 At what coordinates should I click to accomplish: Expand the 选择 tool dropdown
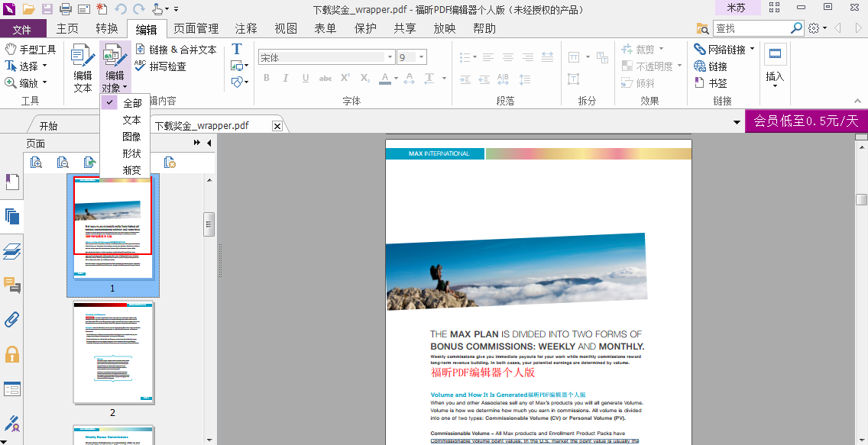pyautogui.click(x=45, y=66)
